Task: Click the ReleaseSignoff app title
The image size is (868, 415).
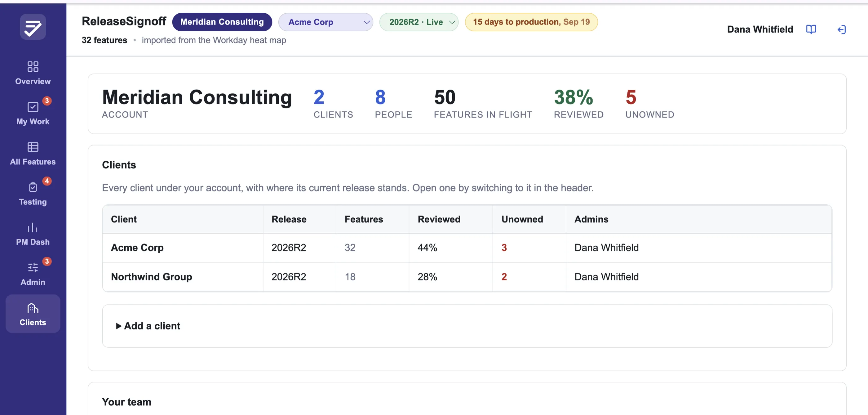Action: click(x=124, y=21)
